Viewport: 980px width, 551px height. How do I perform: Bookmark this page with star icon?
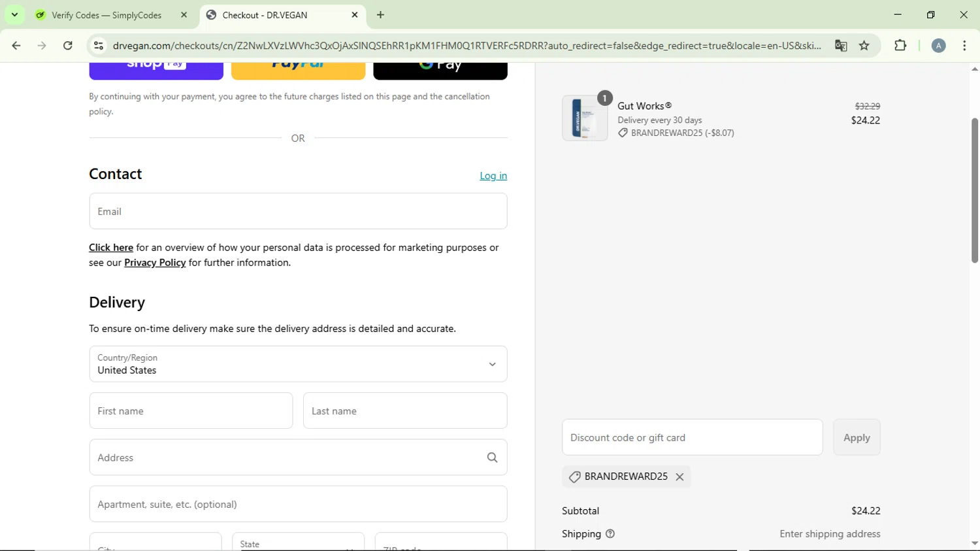864,46
